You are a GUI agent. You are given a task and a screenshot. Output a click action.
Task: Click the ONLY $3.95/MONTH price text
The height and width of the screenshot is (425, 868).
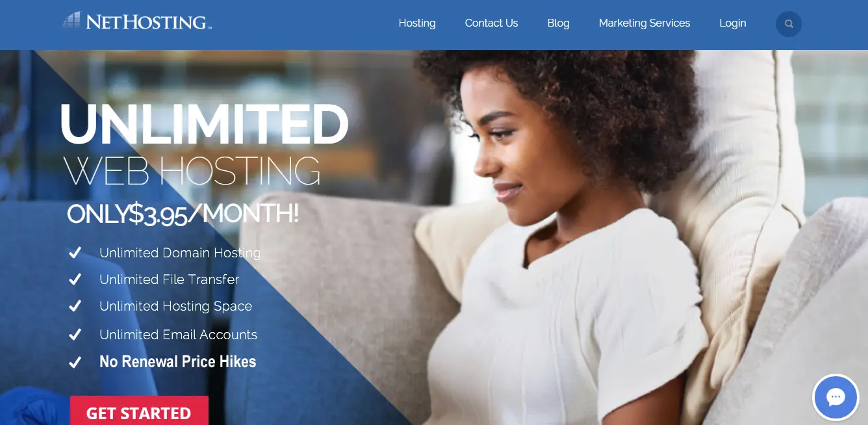[183, 214]
